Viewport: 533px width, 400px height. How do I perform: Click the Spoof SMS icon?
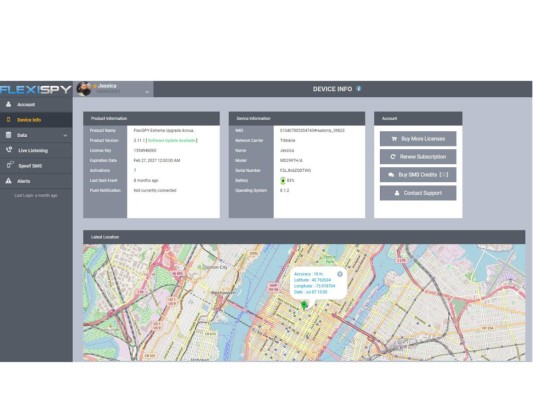[x=10, y=164]
